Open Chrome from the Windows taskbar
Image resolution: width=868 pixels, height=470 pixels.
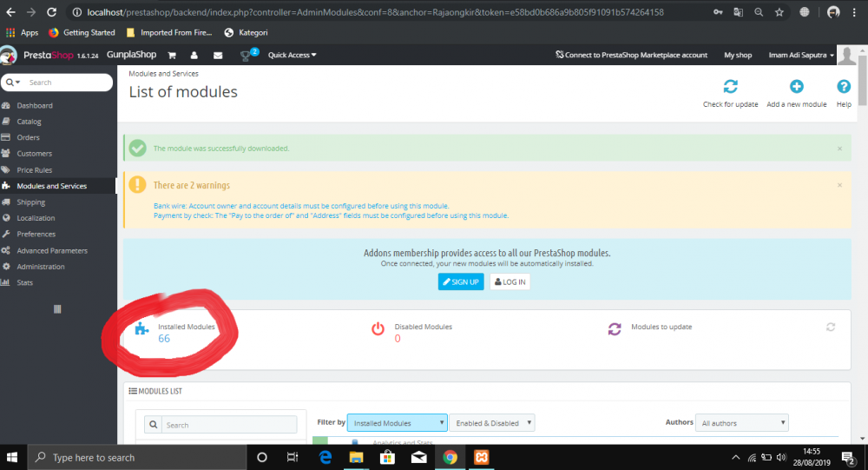click(450, 457)
